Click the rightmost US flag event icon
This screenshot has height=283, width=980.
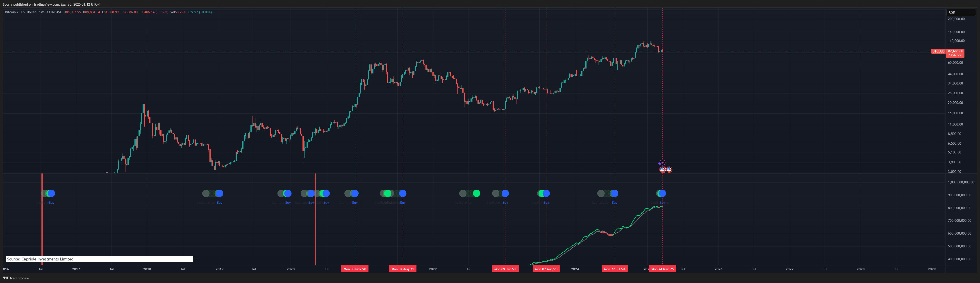(669, 169)
